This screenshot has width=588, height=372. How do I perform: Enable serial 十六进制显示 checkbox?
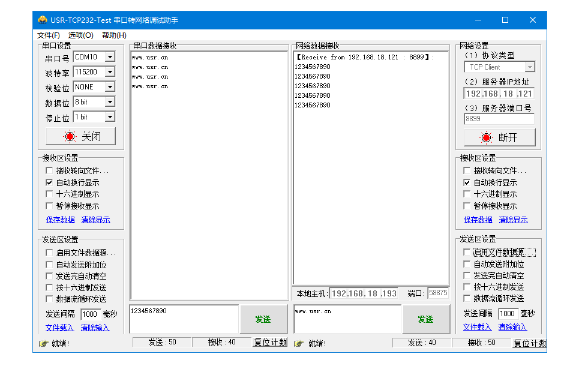point(50,194)
